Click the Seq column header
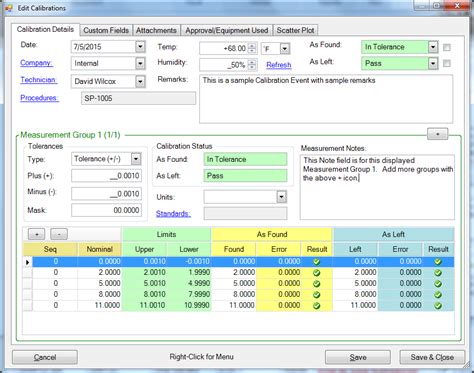 (50, 249)
